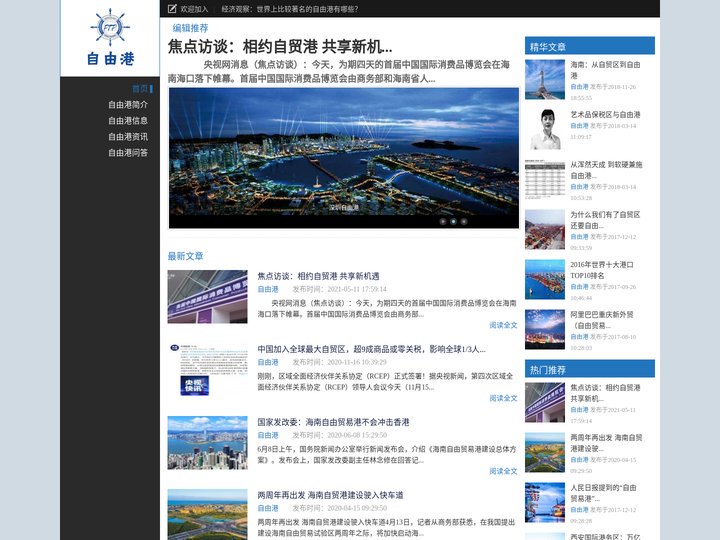Viewport: 720px width, 540px height.
Task: Open 2016年世界十大港口TOP10排名 article
Action: [x=602, y=270]
